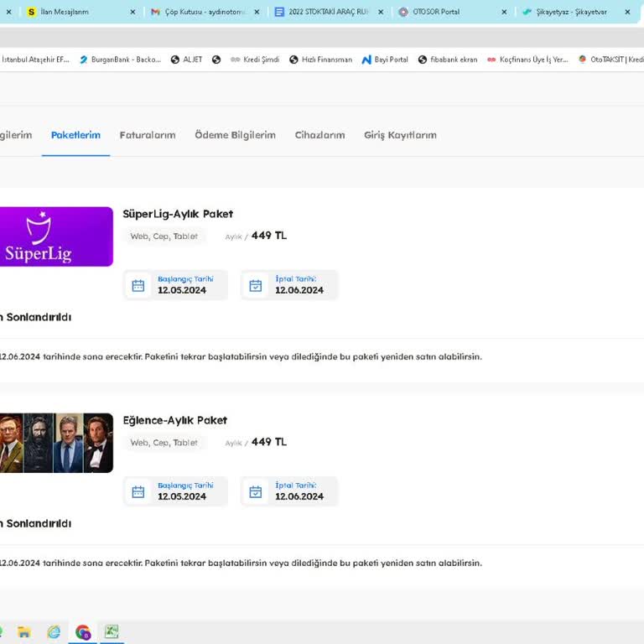The height and width of the screenshot is (644, 644).
Task: Go to the Faturalarım tab
Action: [x=148, y=135]
